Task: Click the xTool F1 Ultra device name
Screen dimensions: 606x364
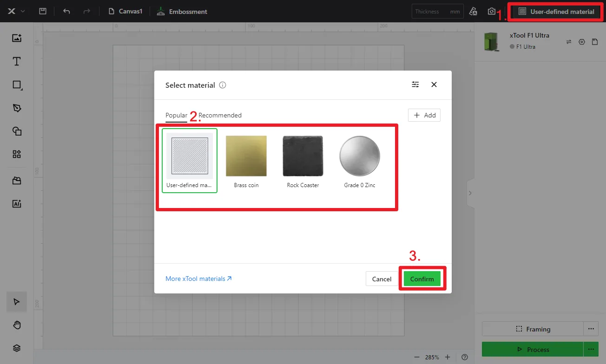Action: (x=529, y=35)
